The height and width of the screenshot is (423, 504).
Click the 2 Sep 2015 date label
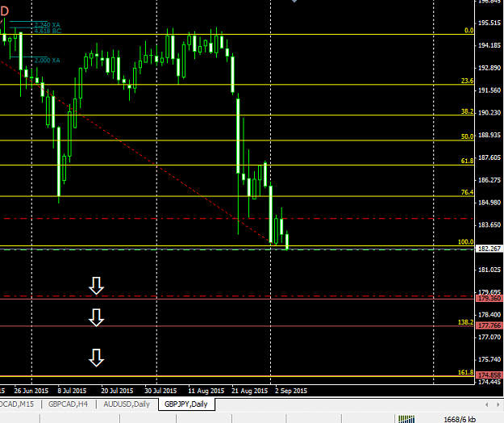[291, 391]
